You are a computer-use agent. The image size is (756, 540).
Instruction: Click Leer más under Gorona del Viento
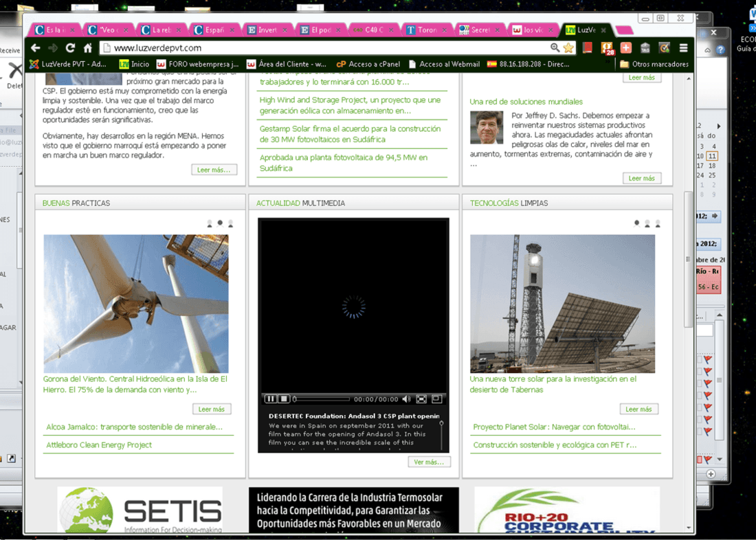click(212, 409)
